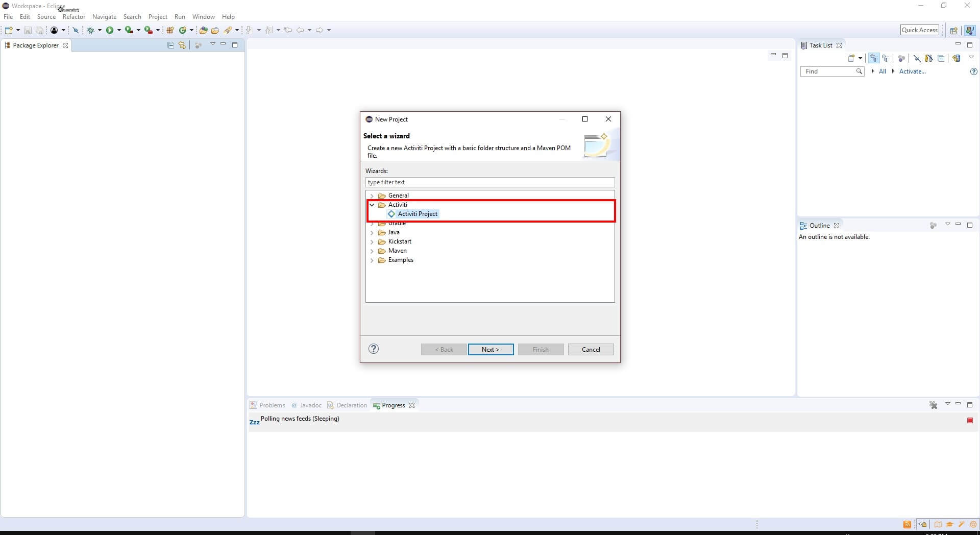
Task: Toggle Show Only My Tasks in Task List
Action: click(929, 58)
